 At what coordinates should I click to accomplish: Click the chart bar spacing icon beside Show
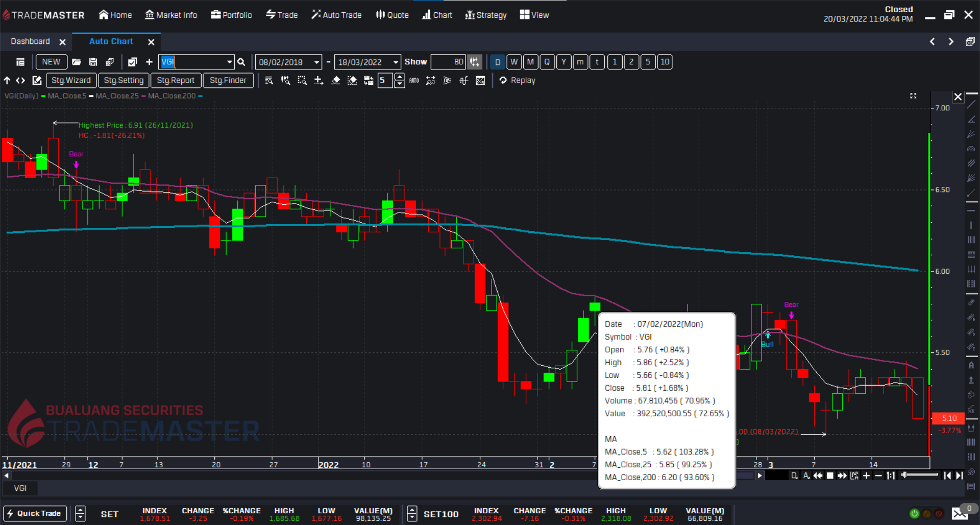(x=475, y=62)
